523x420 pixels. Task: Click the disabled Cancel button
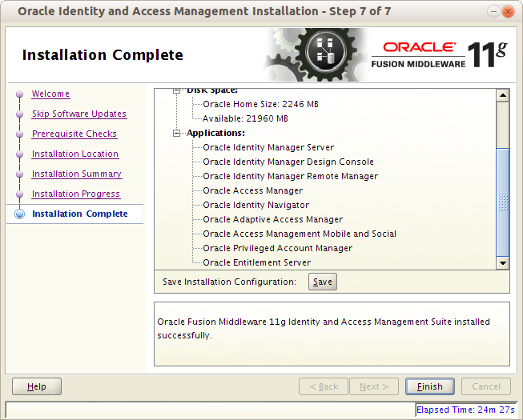pyautogui.click(x=486, y=386)
